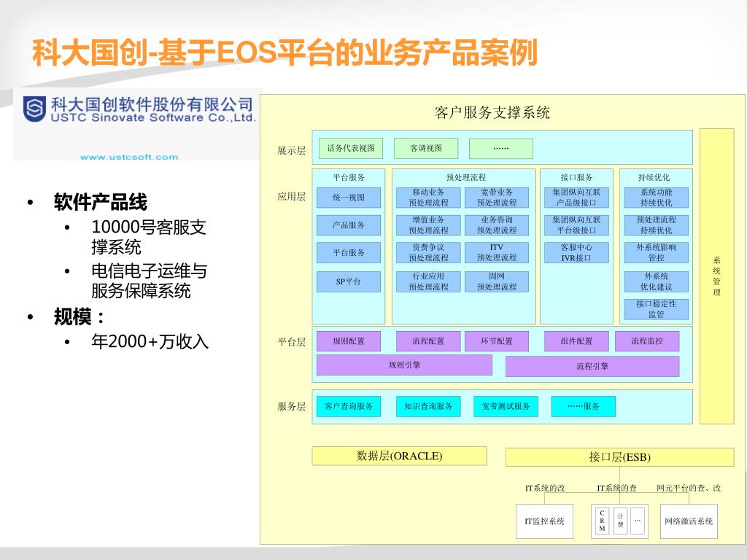
Task: Click the 预处理流程持续优化 box
Action: (657, 225)
